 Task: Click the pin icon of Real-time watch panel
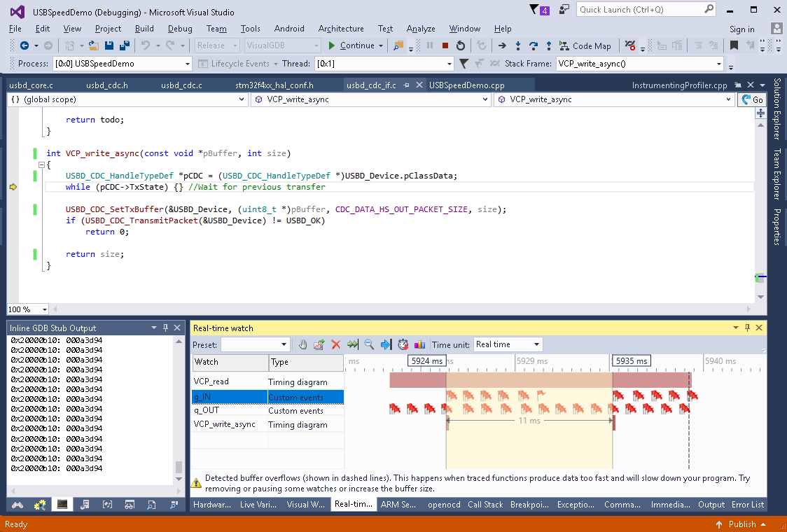pos(747,328)
